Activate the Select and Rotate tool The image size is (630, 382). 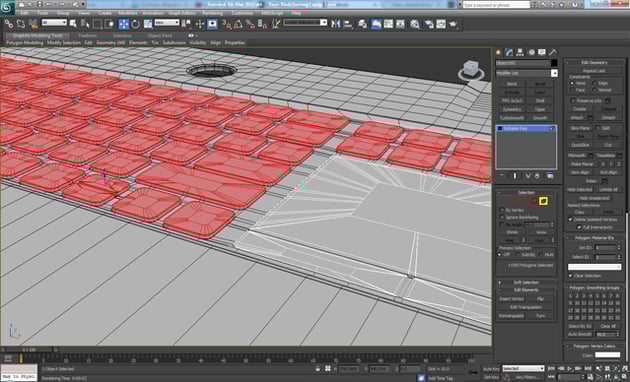click(135, 24)
